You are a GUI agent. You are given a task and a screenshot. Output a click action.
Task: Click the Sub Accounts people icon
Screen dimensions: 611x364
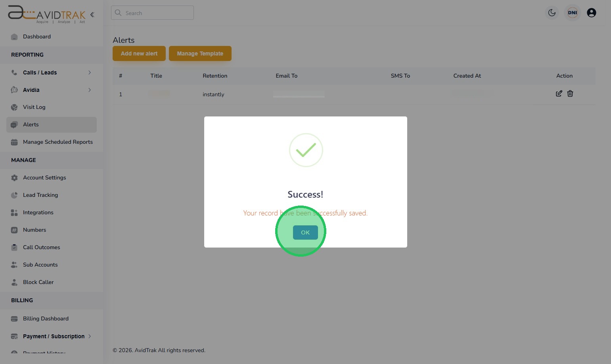[14, 265]
